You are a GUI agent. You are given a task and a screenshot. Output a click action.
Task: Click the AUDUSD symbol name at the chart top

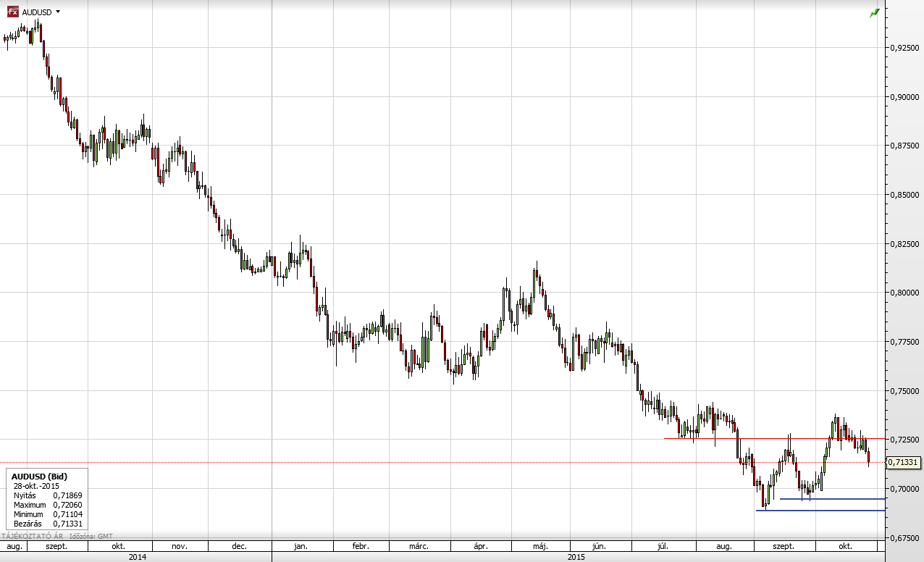pos(37,12)
